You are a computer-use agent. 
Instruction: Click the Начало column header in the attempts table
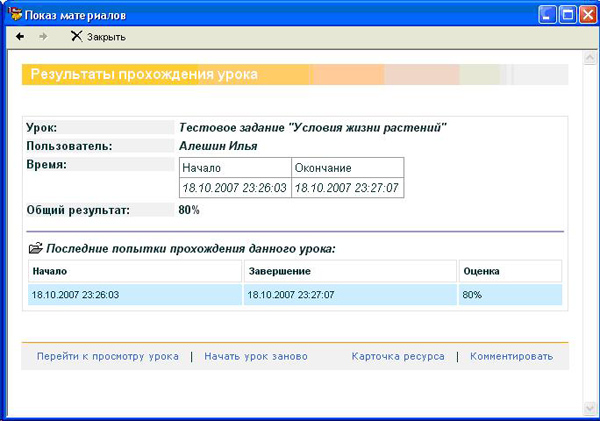(x=135, y=271)
